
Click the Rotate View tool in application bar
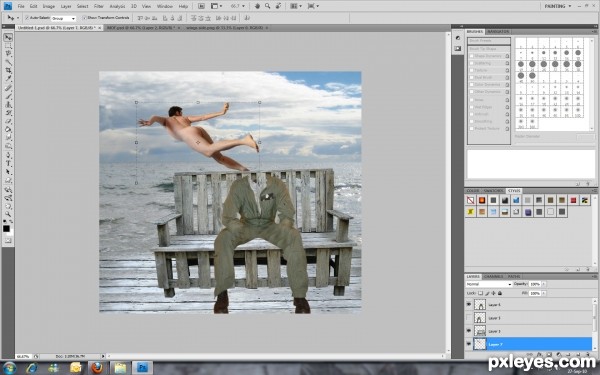(278, 6)
